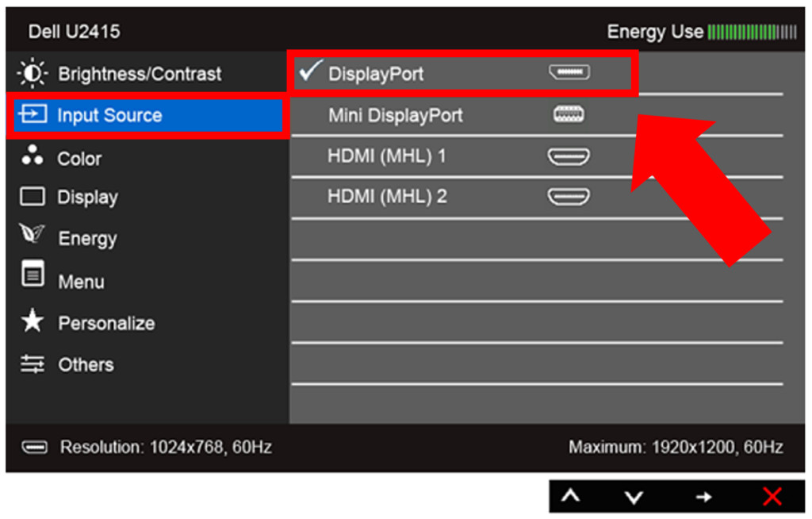Viewport: 812px width, 519px height.
Task: Click the Others sliders icon
Action: [32, 364]
